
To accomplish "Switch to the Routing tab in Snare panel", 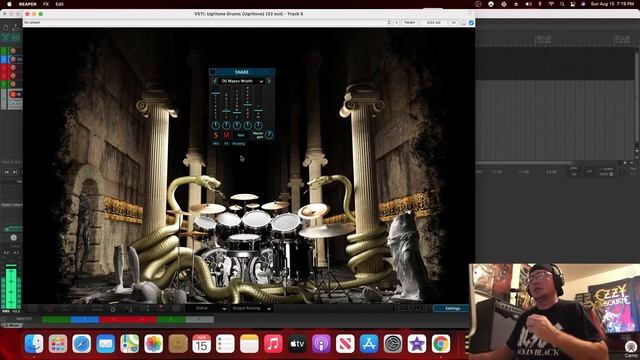I will point(239,144).
